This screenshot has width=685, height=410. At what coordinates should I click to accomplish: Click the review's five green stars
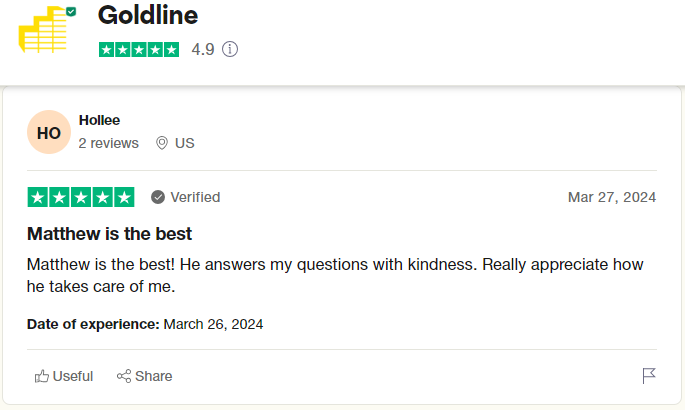point(80,197)
